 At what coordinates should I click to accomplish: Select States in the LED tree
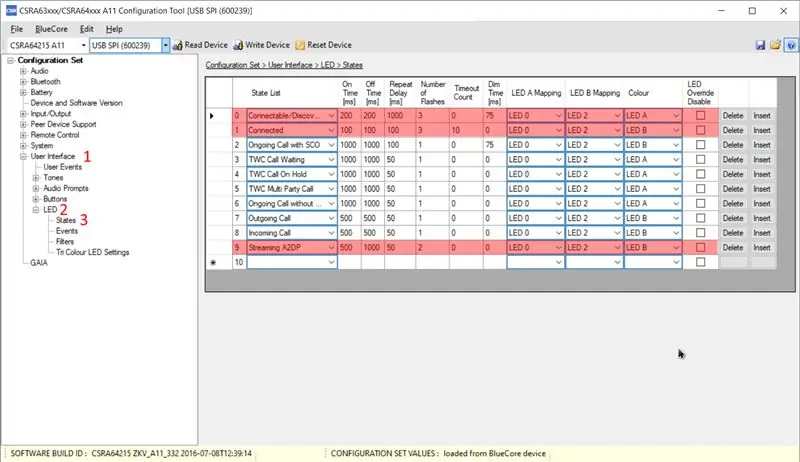click(x=66, y=220)
